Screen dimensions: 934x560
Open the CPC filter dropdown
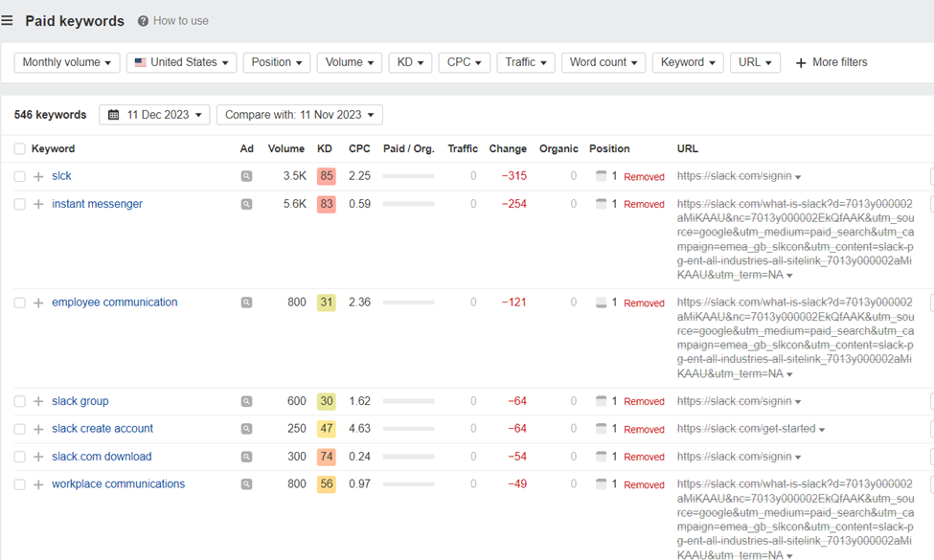[464, 62]
